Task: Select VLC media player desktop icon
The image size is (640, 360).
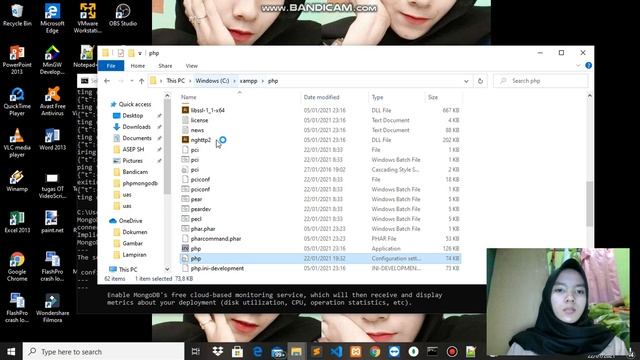Action: point(17,143)
